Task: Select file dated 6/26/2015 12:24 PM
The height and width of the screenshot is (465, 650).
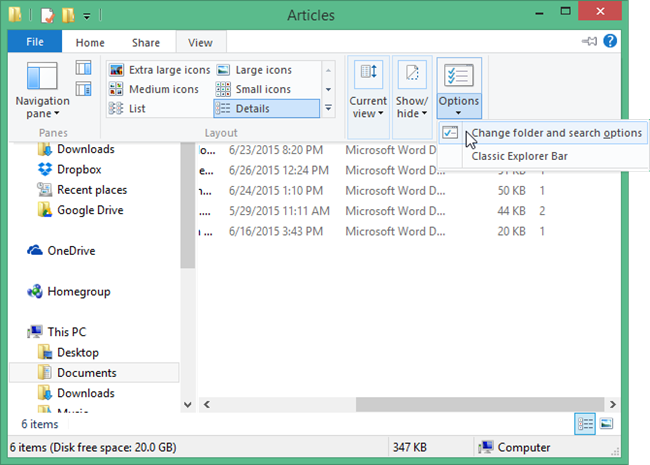Action: [x=279, y=170]
